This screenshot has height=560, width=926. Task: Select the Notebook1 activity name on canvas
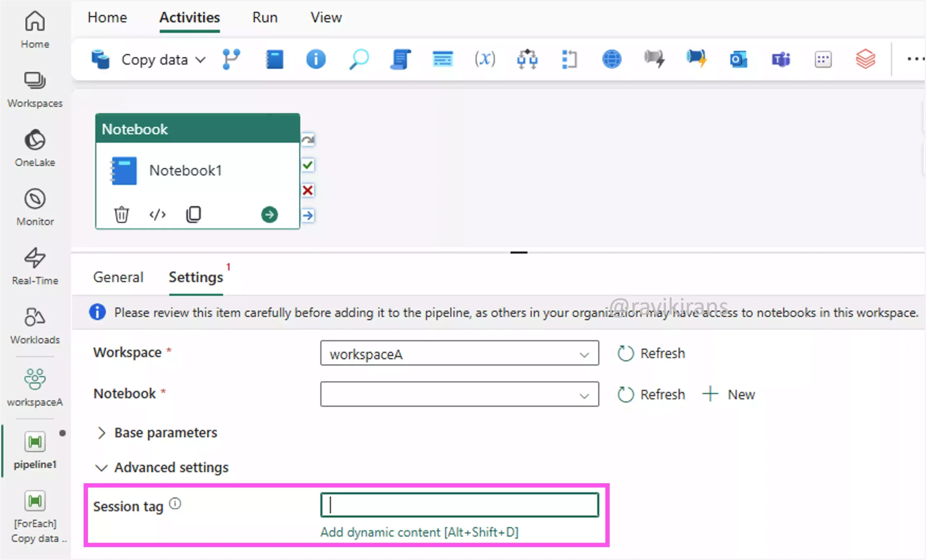pos(186,171)
